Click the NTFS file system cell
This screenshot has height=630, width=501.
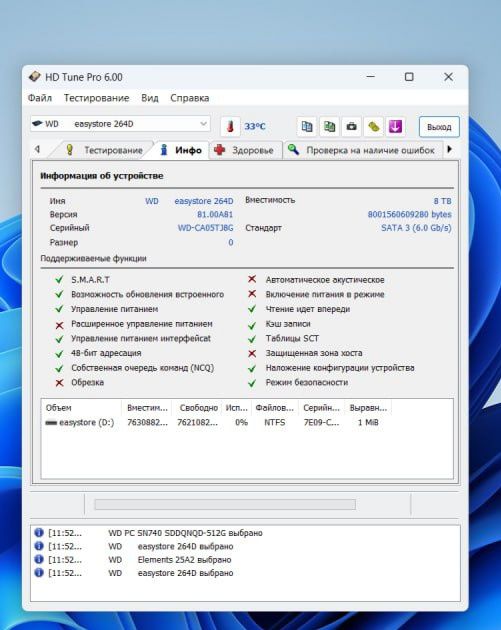(x=275, y=422)
